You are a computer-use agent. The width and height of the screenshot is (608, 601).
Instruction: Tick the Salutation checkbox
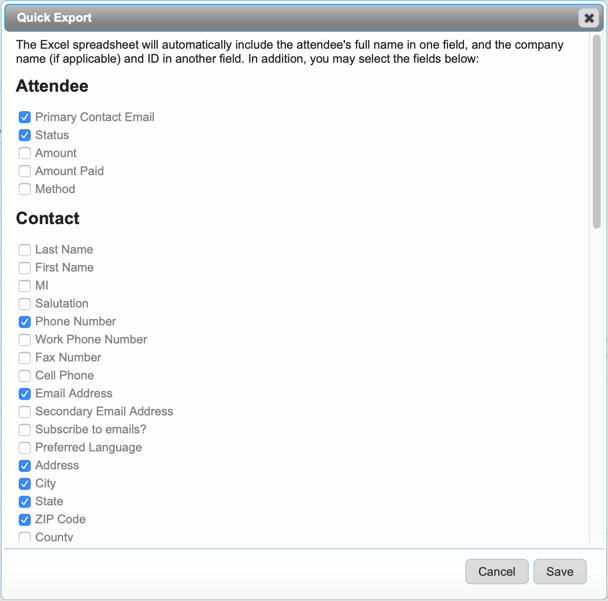[x=25, y=304]
